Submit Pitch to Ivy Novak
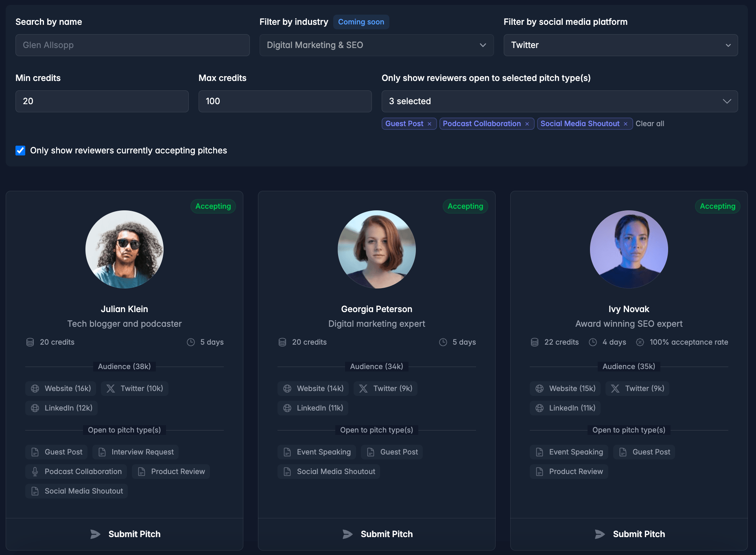Viewport: 756px width, 555px height. (629, 534)
